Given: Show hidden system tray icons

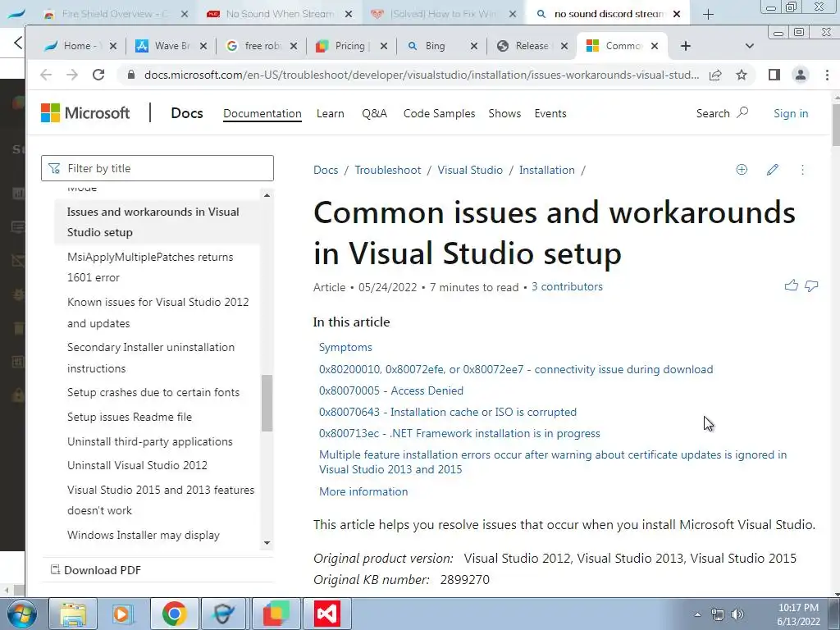Looking at the screenshot, I should [697, 614].
